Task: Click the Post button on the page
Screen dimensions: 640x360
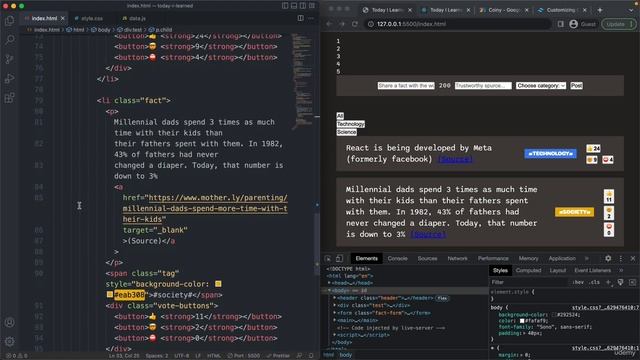Action: point(576,86)
